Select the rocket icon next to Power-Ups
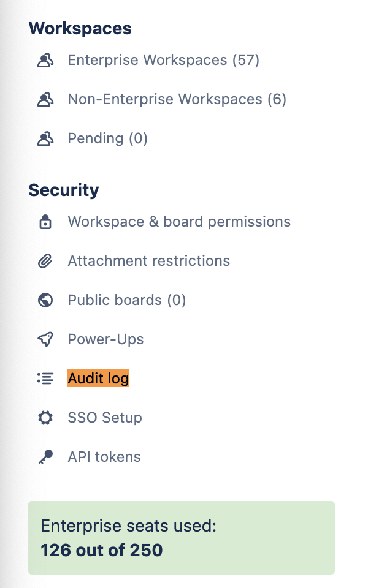Viewport: 368px width, 588px height. [x=45, y=339]
